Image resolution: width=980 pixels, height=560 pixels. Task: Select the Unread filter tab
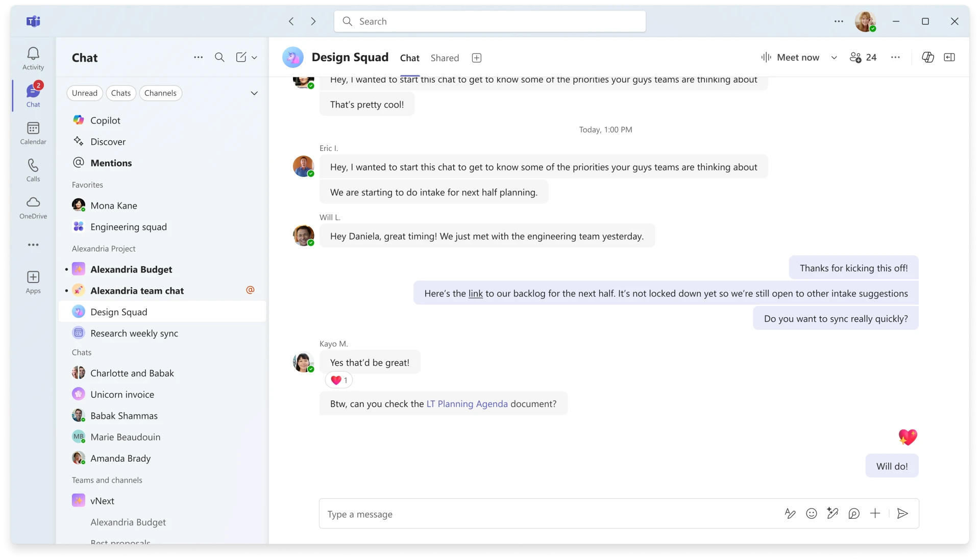pos(85,93)
